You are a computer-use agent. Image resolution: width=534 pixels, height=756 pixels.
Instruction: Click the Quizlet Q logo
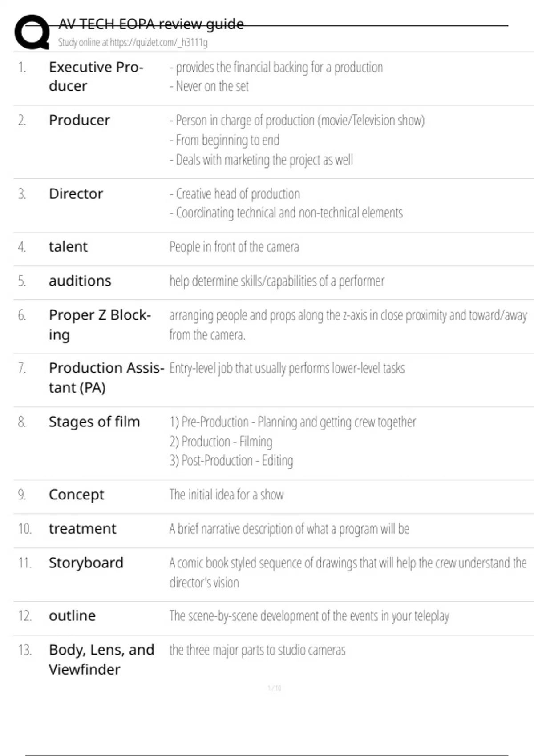tap(32, 32)
